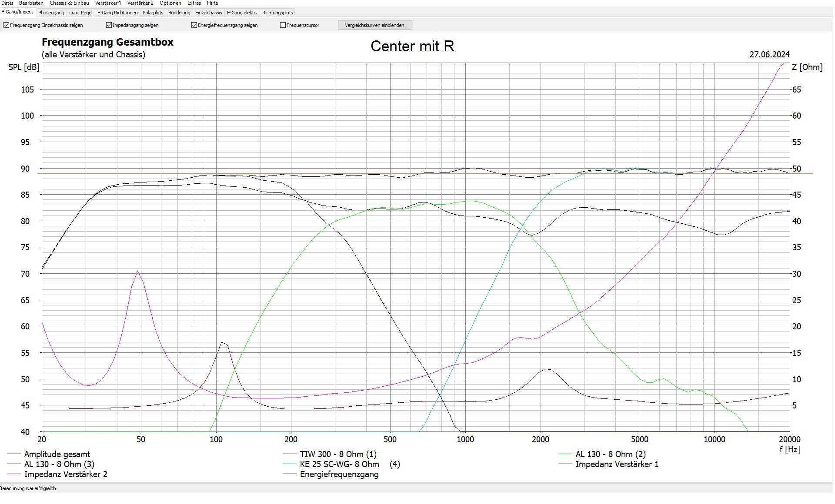Enable the Frequenzcursor checkbox
This screenshot has height=504, width=835.
point(283,25)
